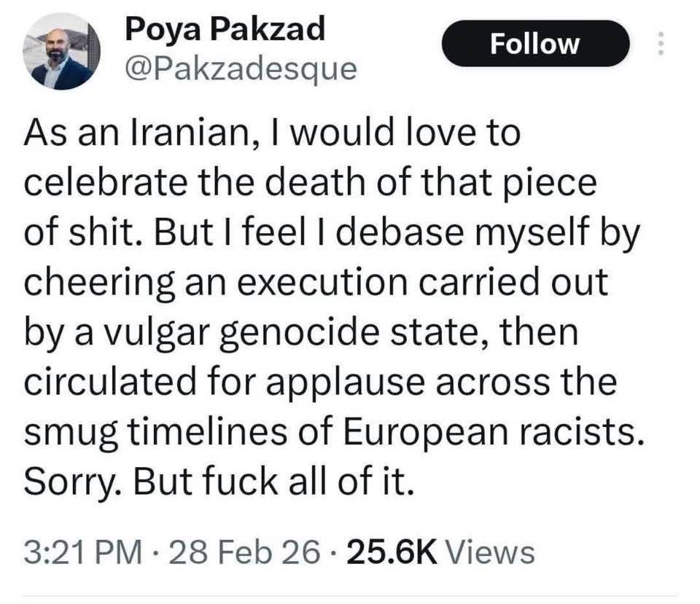Click the closing line starting with "Sorry."
Viewport: 700px width, 604px height.
[x=219, y=482]
